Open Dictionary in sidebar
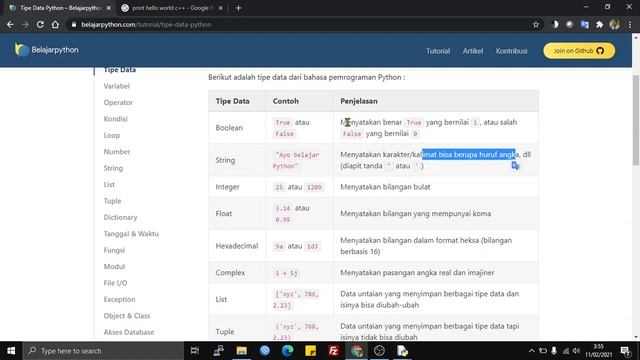Viewport: 640px width, 360px height. (x=120, y=217)
